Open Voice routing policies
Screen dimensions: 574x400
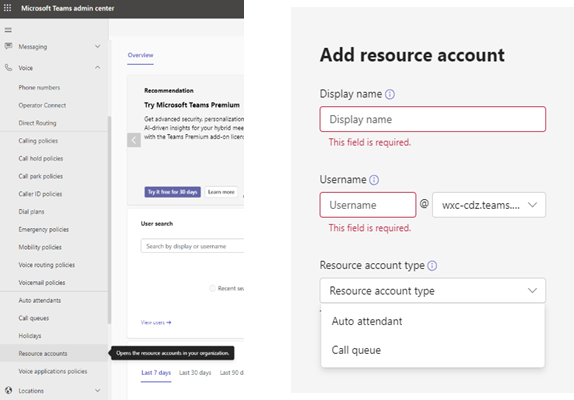point(46,265)
